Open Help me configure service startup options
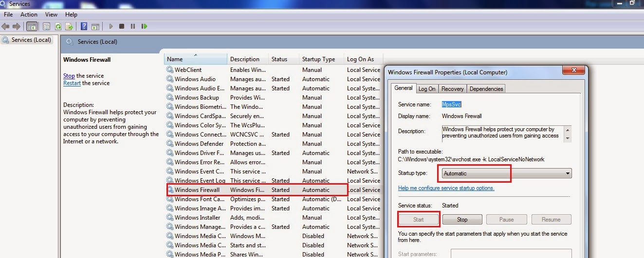The height and width of the screenshot is (258, 644). click(x=446, y=188)
